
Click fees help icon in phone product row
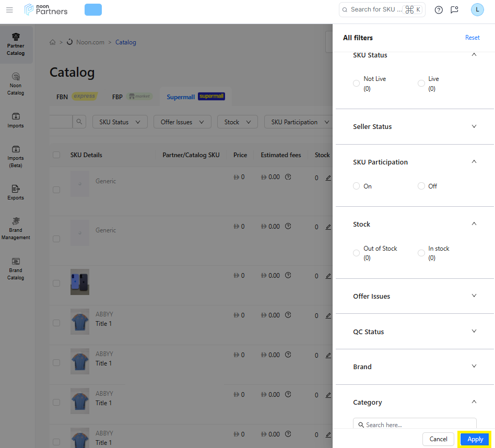[288, 275]
